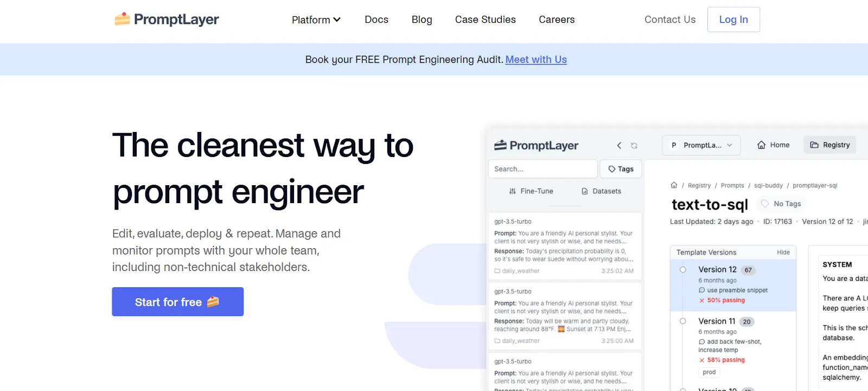The height and width of the screenshot is (391, 868).
Task: Click the Log In button
Action: (733, 20)
